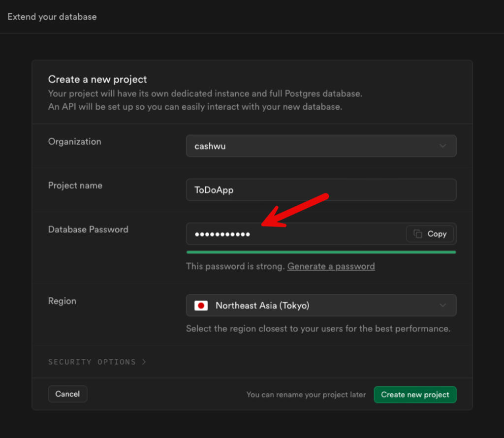The image size is (504, 438).
Task: Click the chevron arrow in the Region field
Action: [442, 306]
